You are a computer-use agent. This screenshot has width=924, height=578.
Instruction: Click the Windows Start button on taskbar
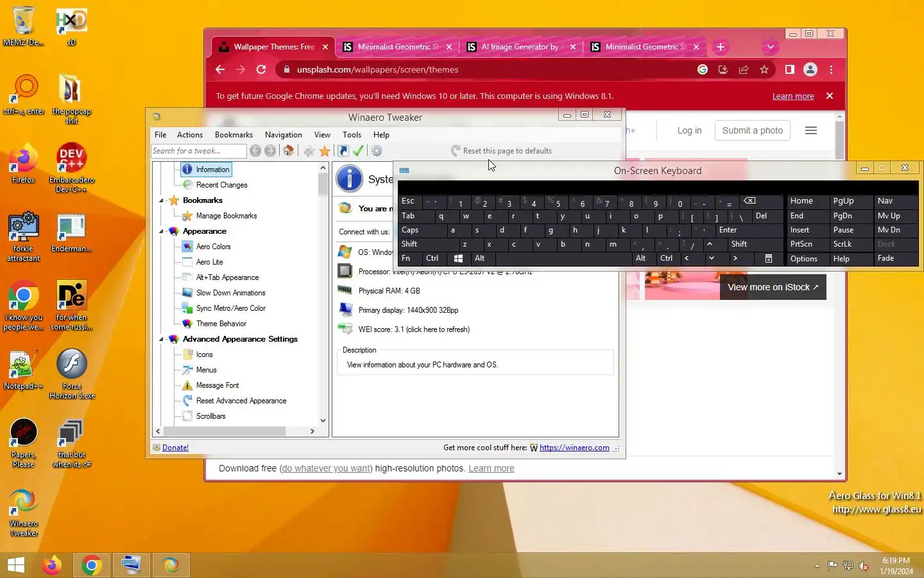pos(16,565)
